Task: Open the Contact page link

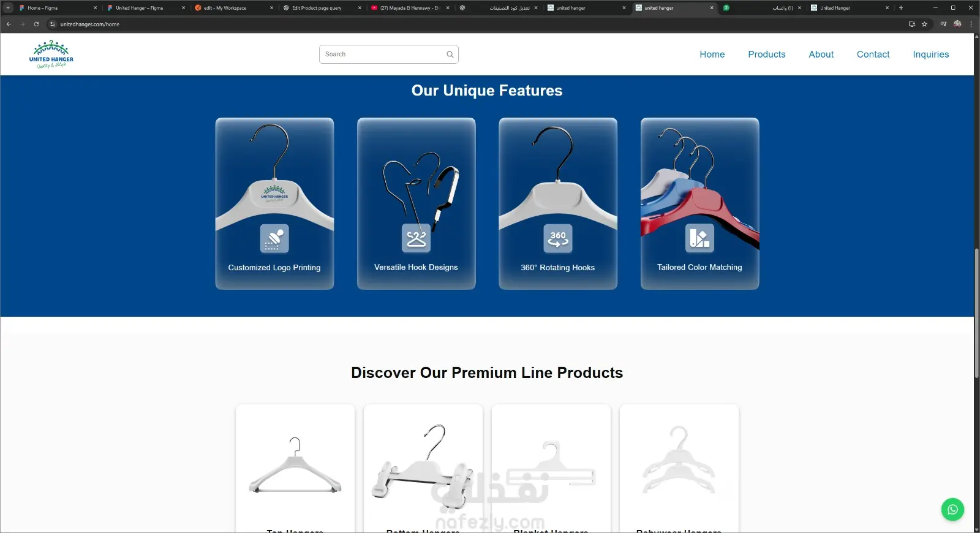Action: click(873, 55)
